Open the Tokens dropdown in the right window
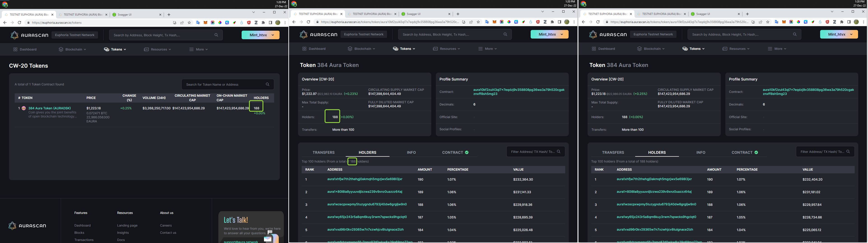Screen dimensions: 868x243 [x=693, y=49]
